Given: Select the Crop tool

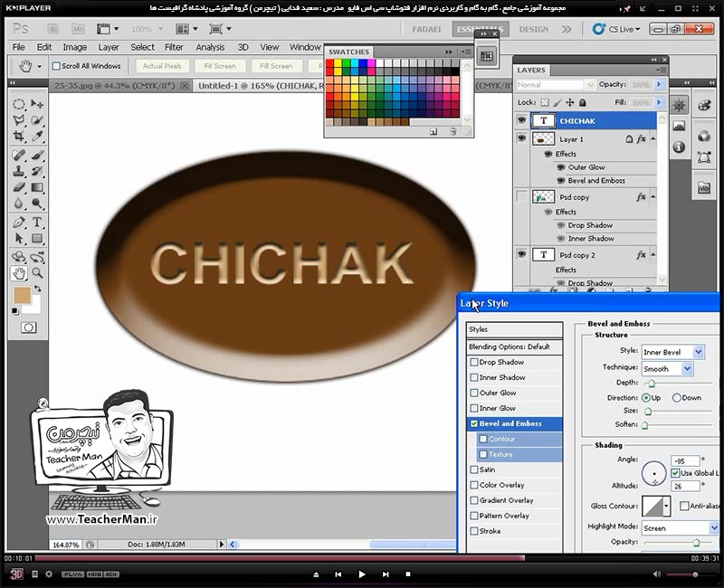Looking at the screenshot, I should [x=18, y=137].
